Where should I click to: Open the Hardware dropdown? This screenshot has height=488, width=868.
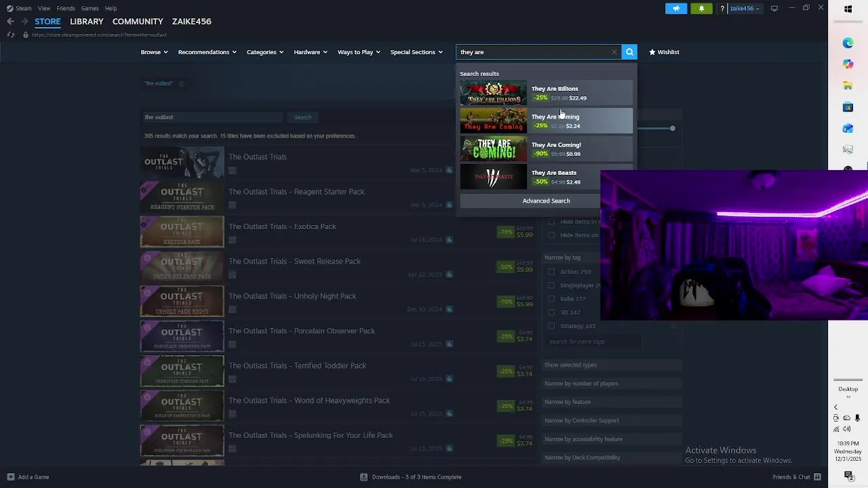click(311, 52)
